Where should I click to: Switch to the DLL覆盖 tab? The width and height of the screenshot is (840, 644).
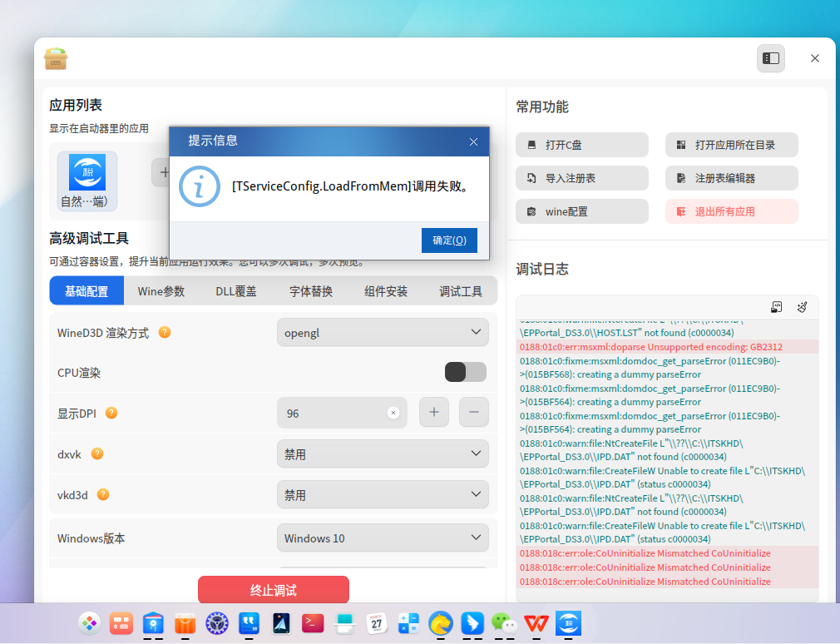pos(236,291)
